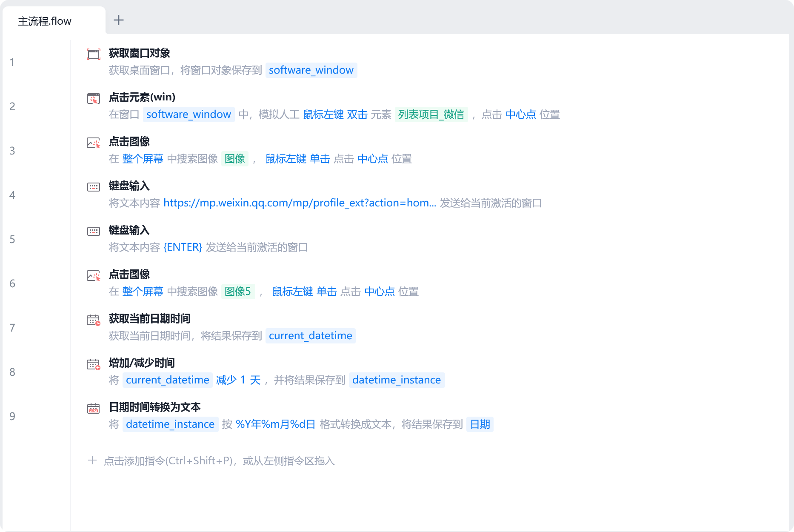Click line number 9 in gutter
The image size is (794, 532).
click(12, 417)
